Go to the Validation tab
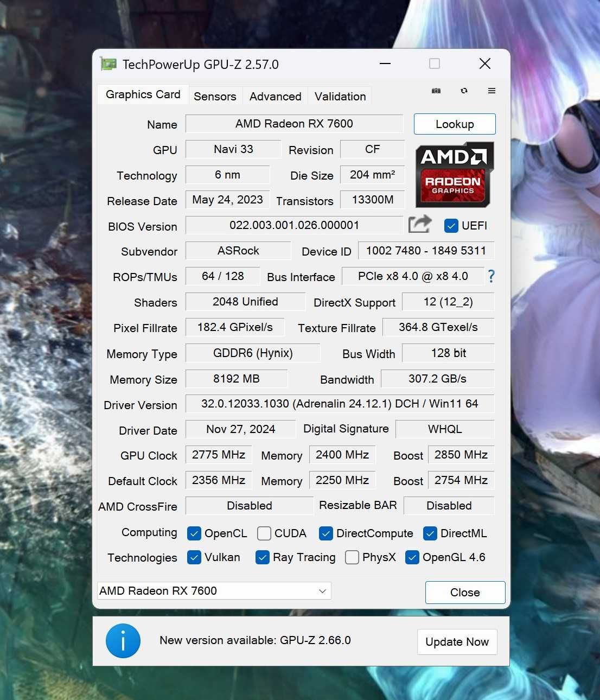This screenshot has width=600, height=700. click(340, 97)
